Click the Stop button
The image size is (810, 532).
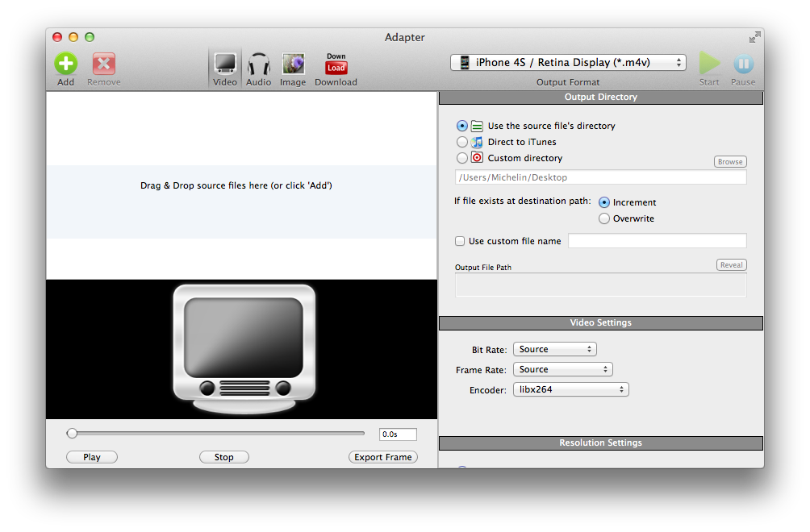click(x=224, y=457)
